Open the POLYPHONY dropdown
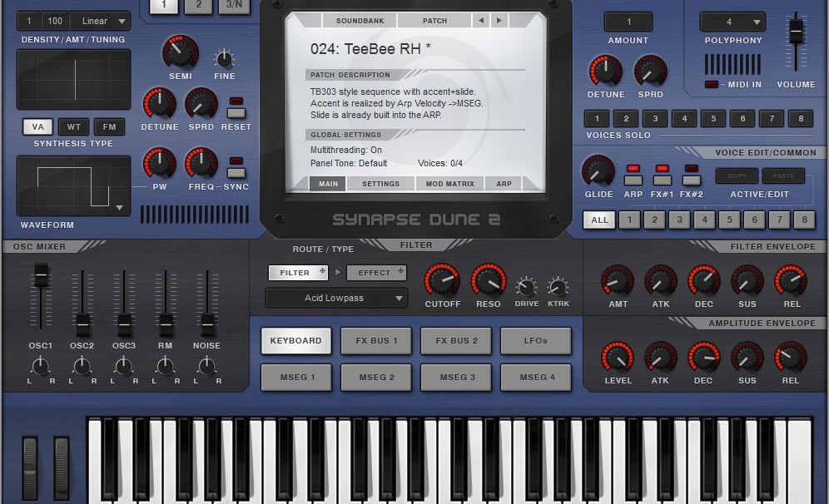 pyautogui.click(x=732, y=22)
